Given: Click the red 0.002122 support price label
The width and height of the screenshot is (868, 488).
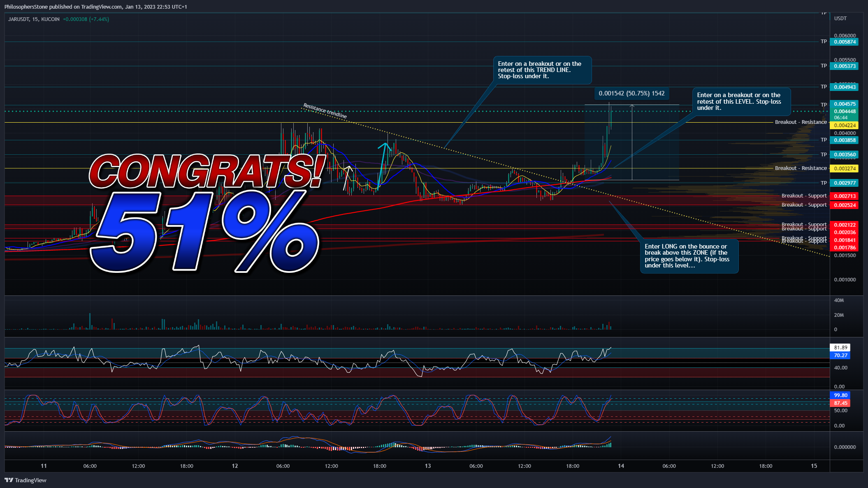Looking at the screenshot, I should tap(844, 225).
